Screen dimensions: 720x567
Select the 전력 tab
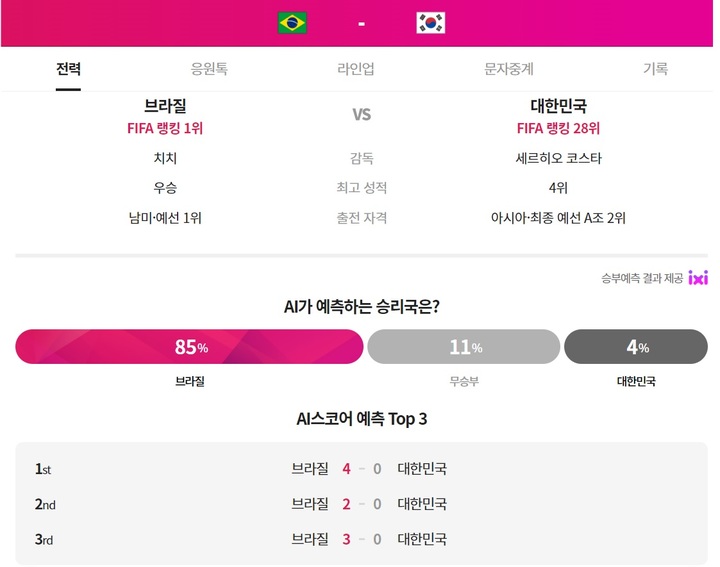[x=68, y=69]
